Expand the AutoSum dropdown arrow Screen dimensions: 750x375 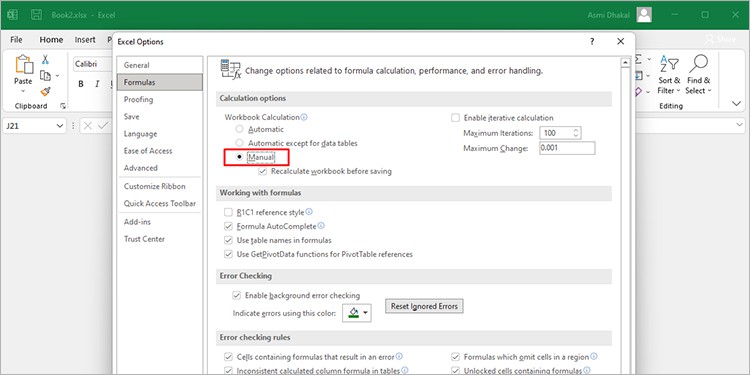649,59
